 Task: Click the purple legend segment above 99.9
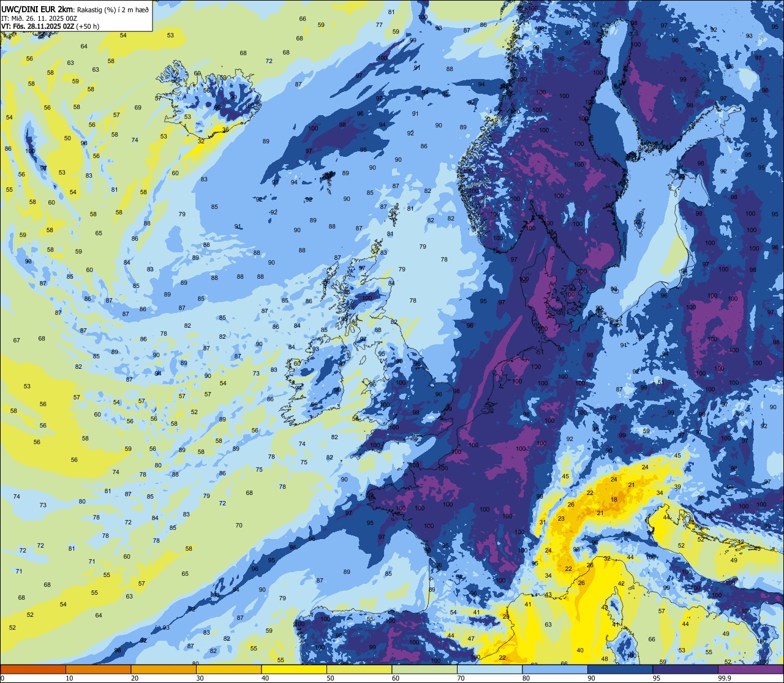click(x=750, y=669)
